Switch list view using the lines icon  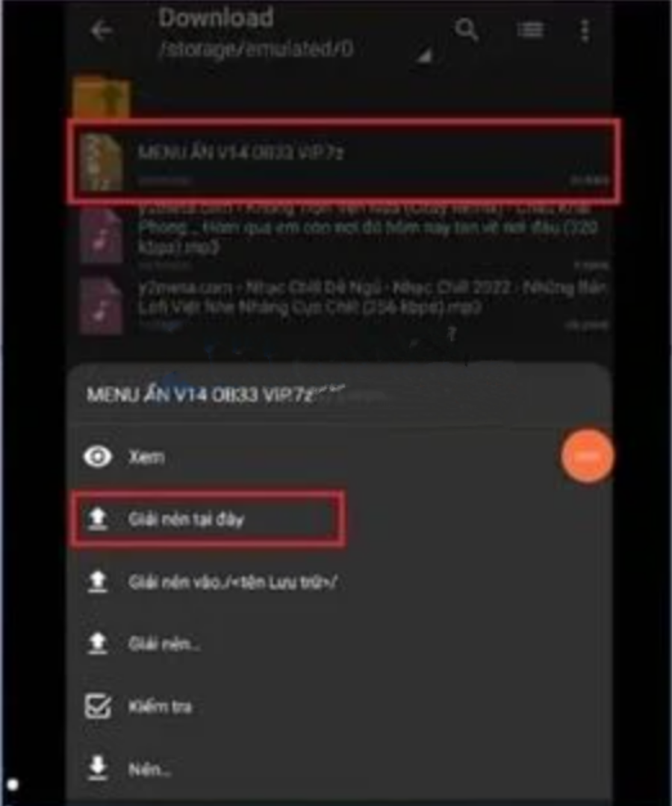(x=530, y=30)
